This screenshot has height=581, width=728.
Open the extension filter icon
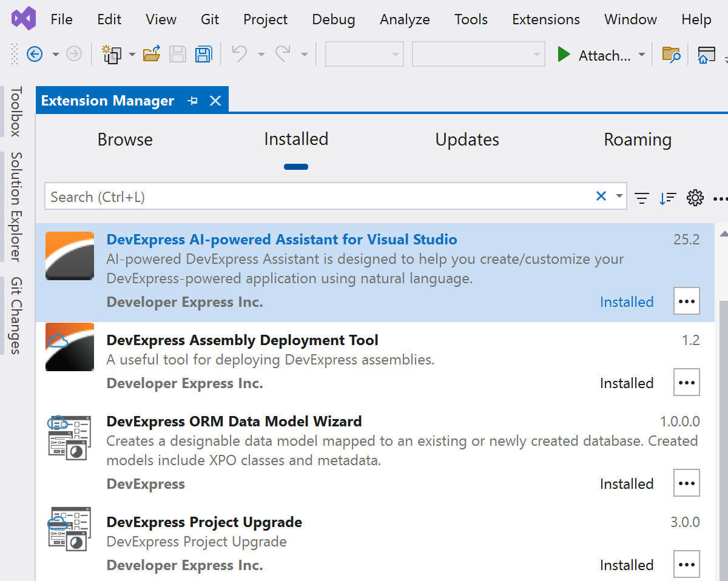(x=641, y=197)
